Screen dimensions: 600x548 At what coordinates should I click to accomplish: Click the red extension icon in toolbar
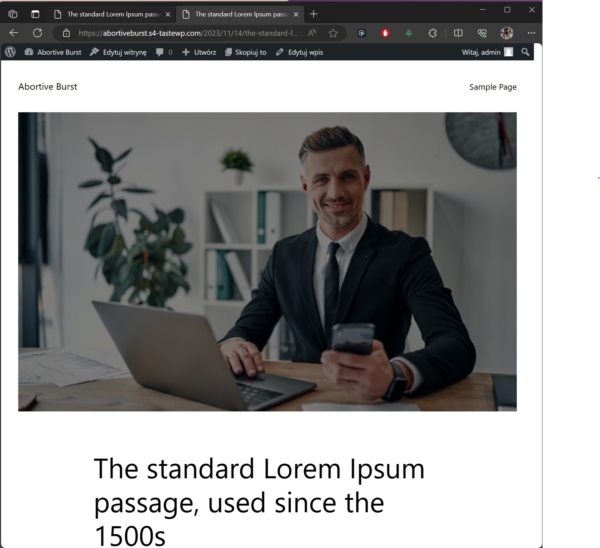tap(385, 33)
